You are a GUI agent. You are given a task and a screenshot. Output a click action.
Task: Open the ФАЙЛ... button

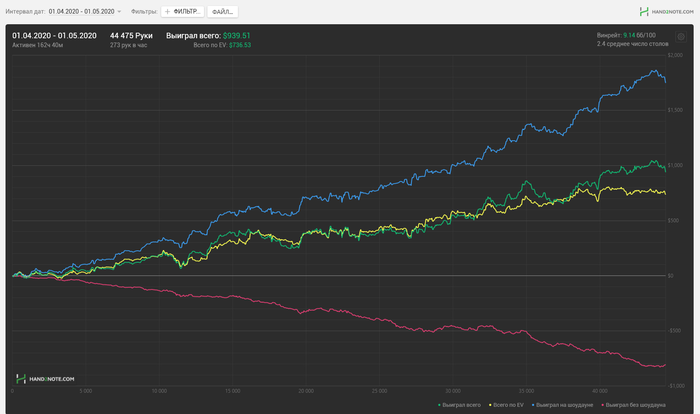pos(222,12)
